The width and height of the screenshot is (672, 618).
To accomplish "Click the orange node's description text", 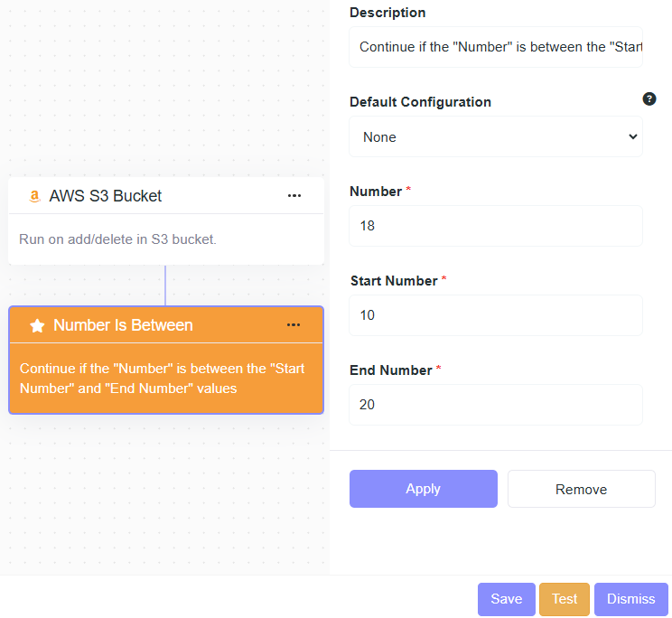I will point(163,379).
